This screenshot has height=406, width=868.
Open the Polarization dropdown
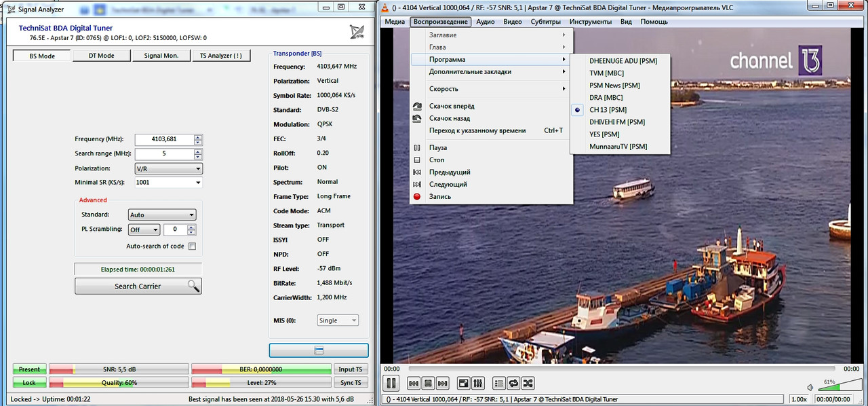168,168
